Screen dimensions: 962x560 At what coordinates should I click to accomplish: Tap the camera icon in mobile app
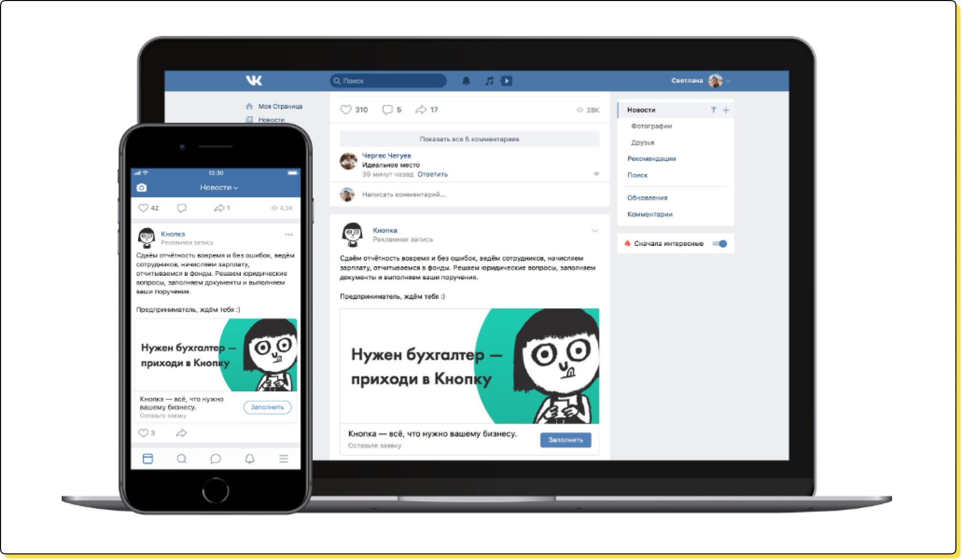(x=142, y=188)
